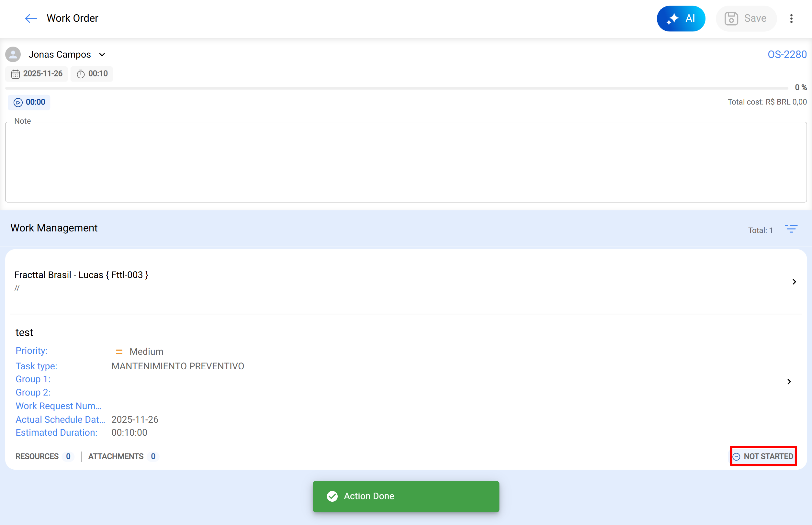
Task: Expand the Jonas Campos assignee dropdown
Action: (102, 55)
